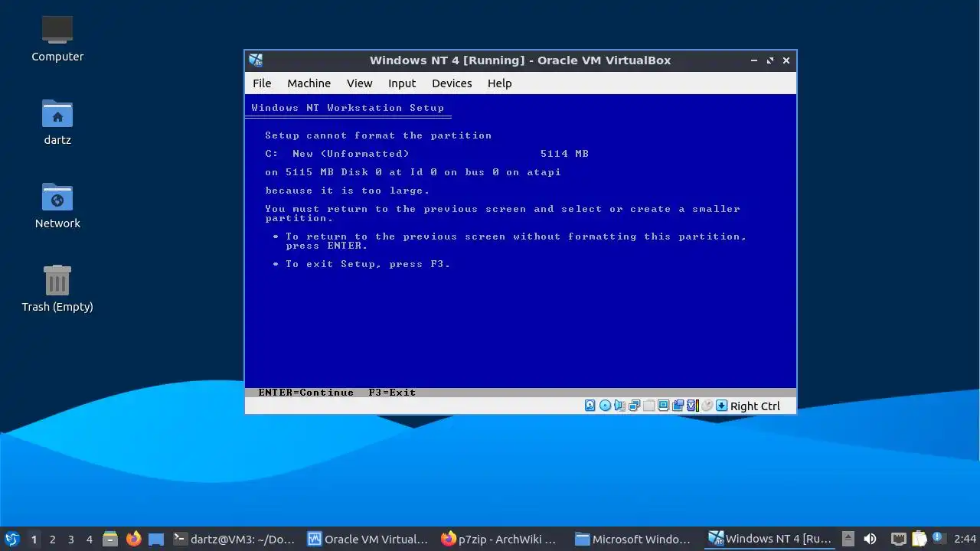
Task: Click the audio indicator icon in VirtualBox status bar
Action: (619, 406)
